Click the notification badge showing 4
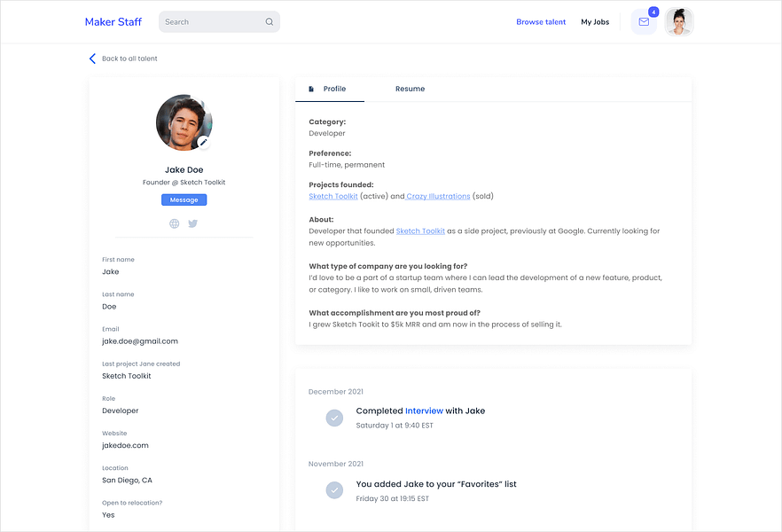782x532 pixels. 653,12
